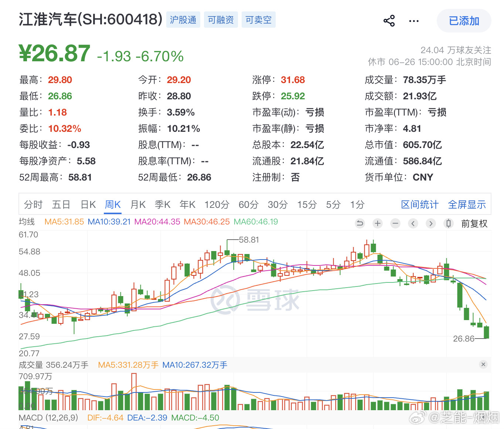Click the 可融资 tag
The height and width of the screenshot is (429, 504).
pos(221,20)
